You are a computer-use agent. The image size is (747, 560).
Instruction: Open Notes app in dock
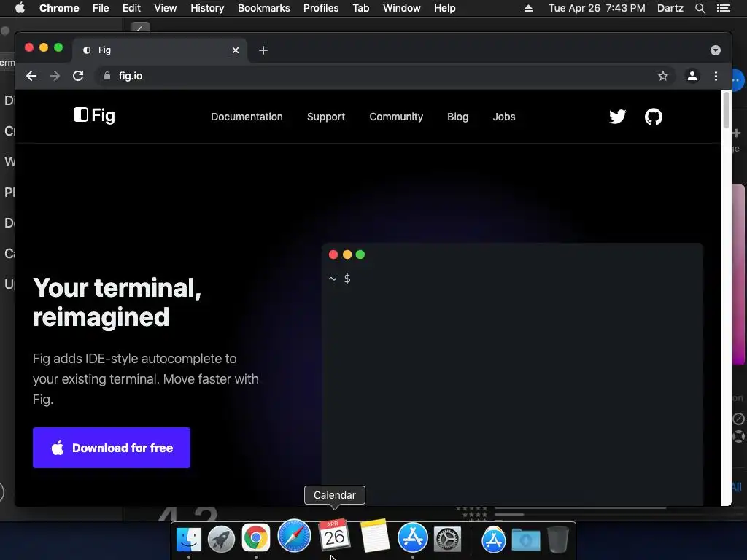(375, 536)
